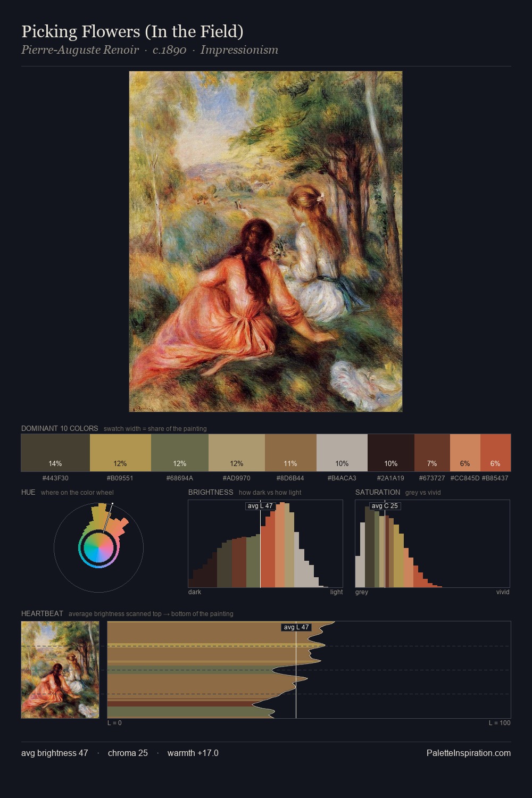Click the main Renoir painting image
532x798 pixels.
265,242
